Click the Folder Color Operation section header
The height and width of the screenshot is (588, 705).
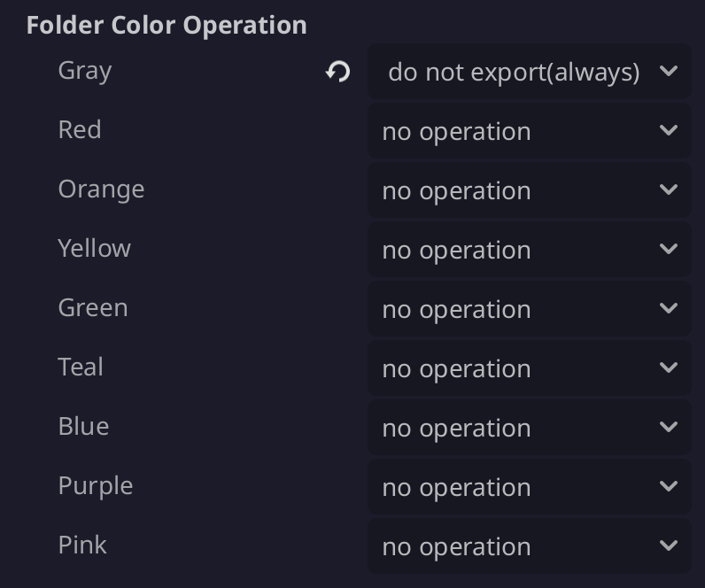pyautogui.click(x=167, y=25)
